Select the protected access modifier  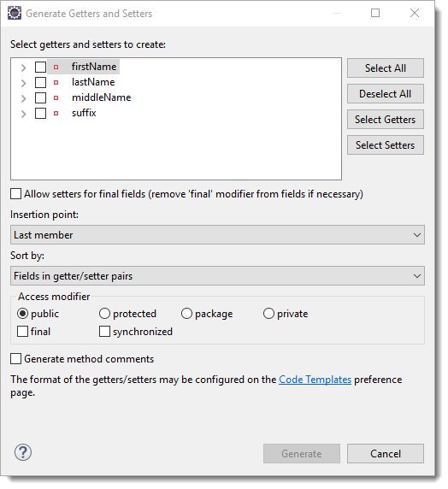(x=104, y=314)
